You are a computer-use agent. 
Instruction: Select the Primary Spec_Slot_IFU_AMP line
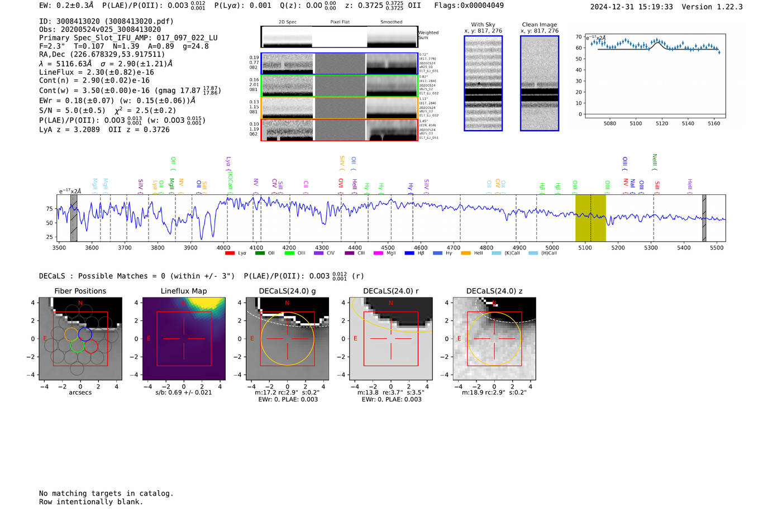pos(128,38)
